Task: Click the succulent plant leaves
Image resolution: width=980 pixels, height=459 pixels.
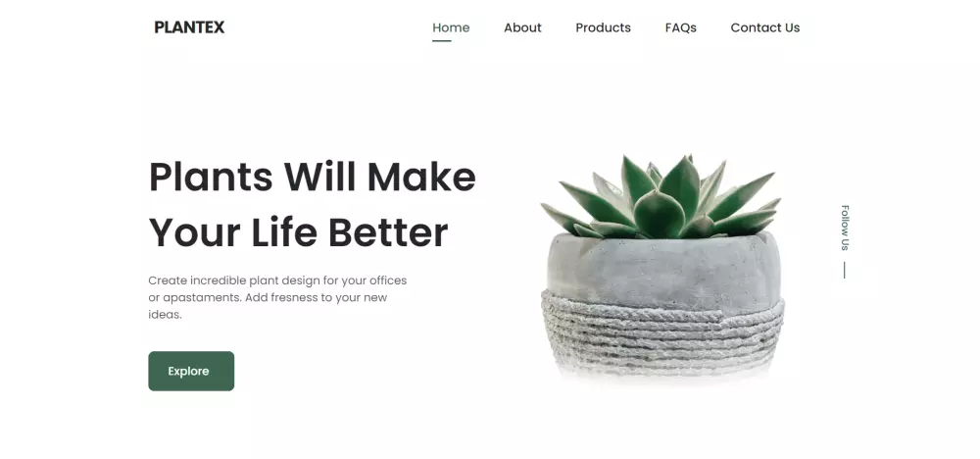Action: coord(661,196)
